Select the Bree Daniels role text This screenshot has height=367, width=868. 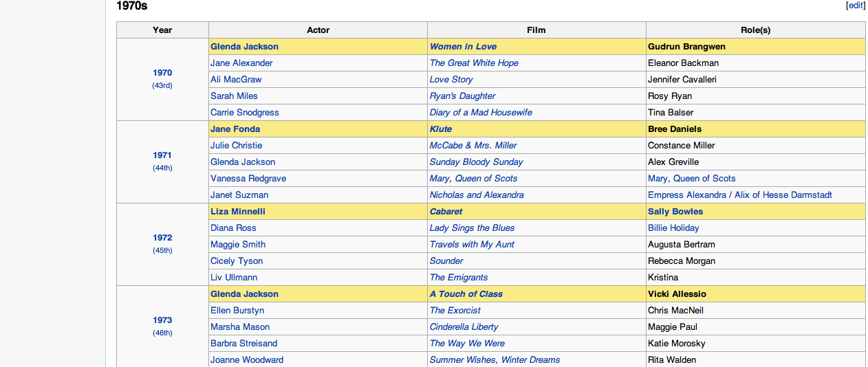[675, 129]
